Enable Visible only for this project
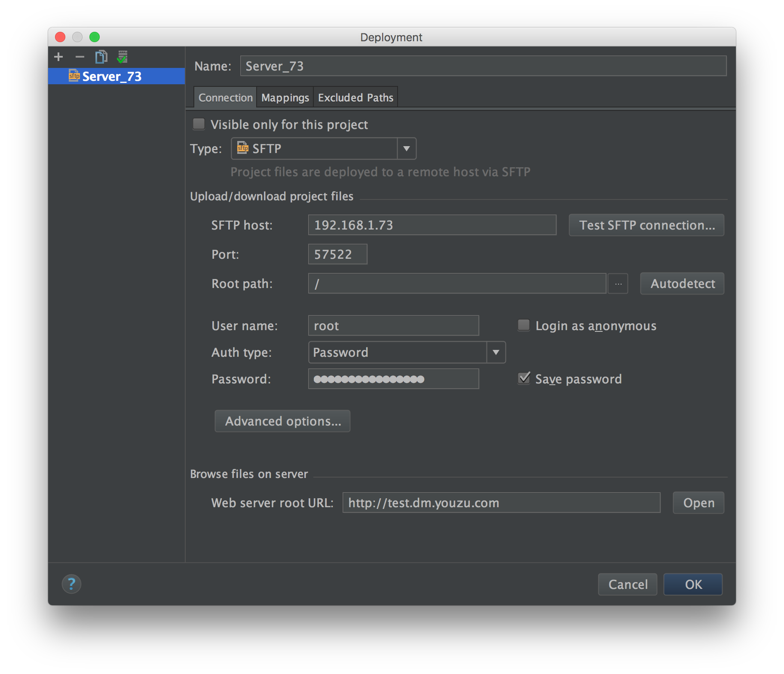Viewport: 784px width, 674px height. [x=199, y=124]
